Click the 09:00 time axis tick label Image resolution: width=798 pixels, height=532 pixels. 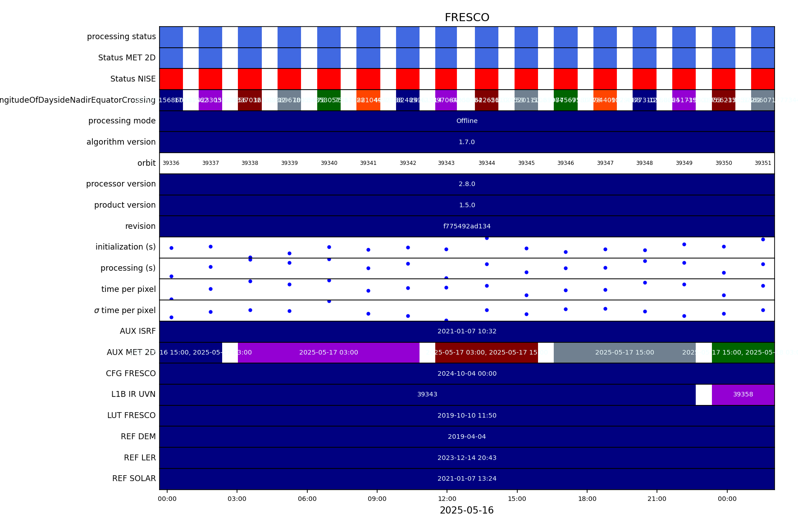377,499
